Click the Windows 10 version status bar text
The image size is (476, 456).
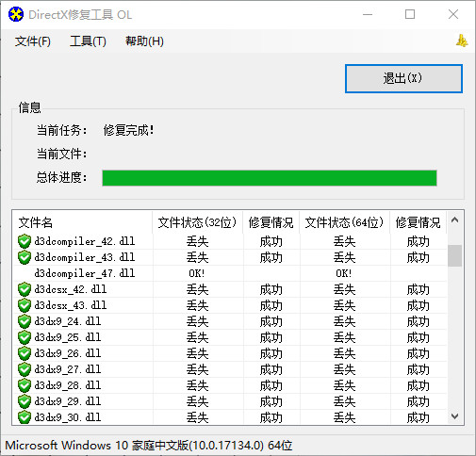(x=149, y=446)
